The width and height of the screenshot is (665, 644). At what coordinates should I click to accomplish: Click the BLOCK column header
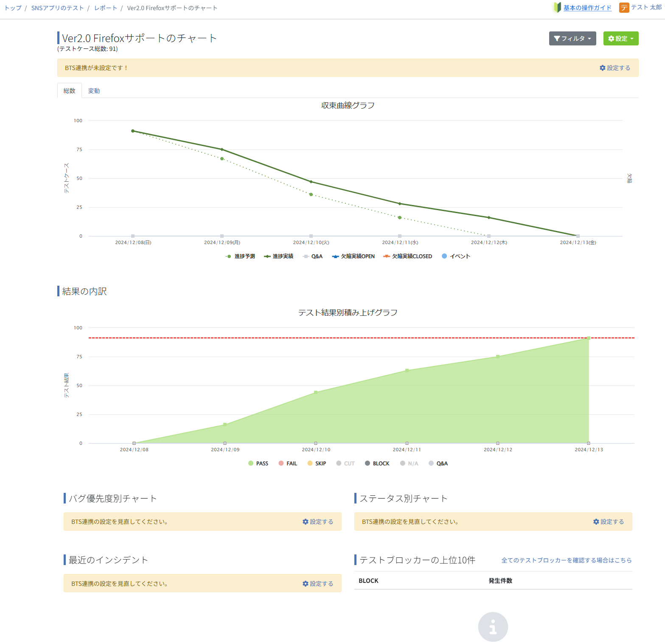click(368, 581)
